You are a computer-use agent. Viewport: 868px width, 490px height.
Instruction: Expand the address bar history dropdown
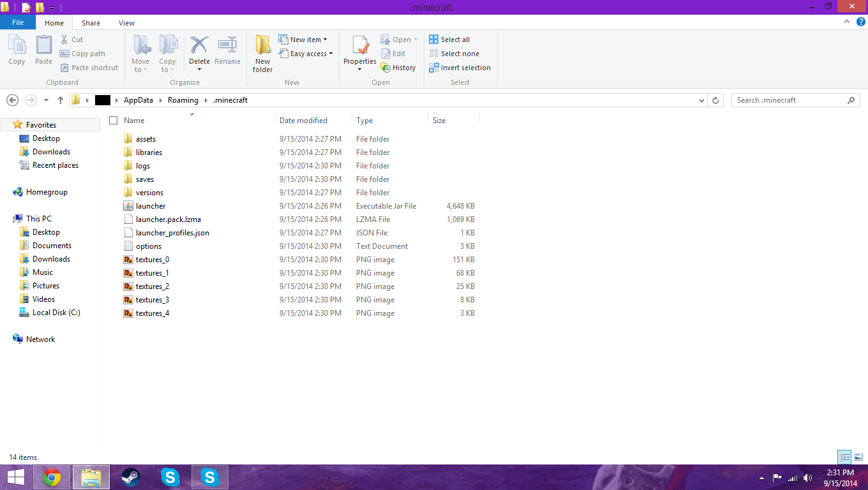pos(702,100)
